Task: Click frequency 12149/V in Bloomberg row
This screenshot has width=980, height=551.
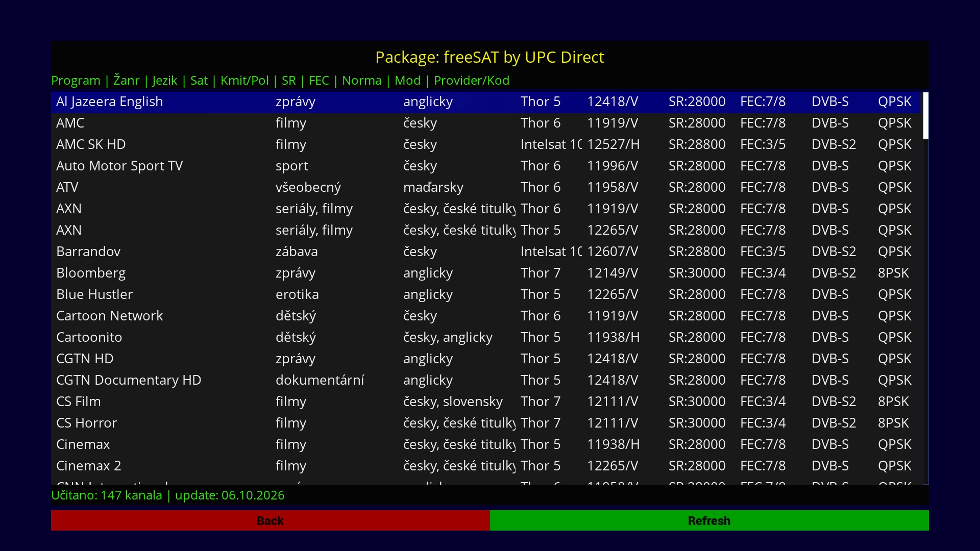Action: click(612, 273)
